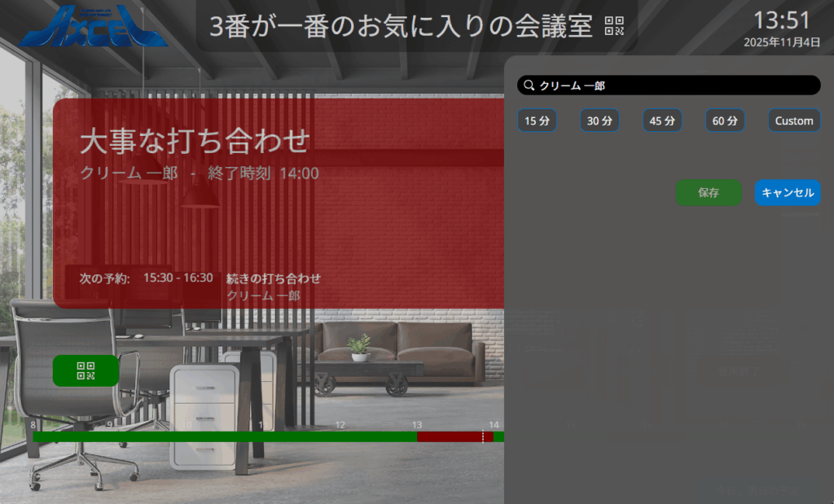
Task: Click the date 2025年11月4日
Action: 781,42
